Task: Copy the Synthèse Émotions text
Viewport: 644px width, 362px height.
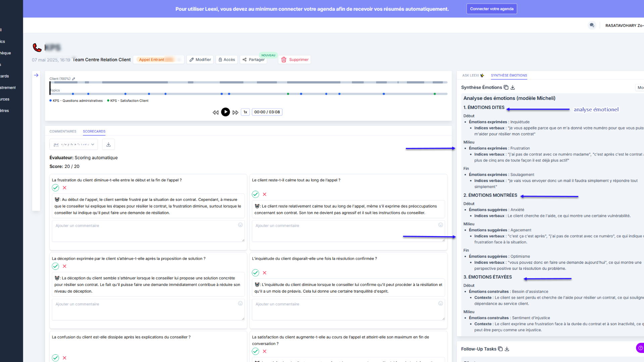Action: pyautogui.click(x=505, y=87)
